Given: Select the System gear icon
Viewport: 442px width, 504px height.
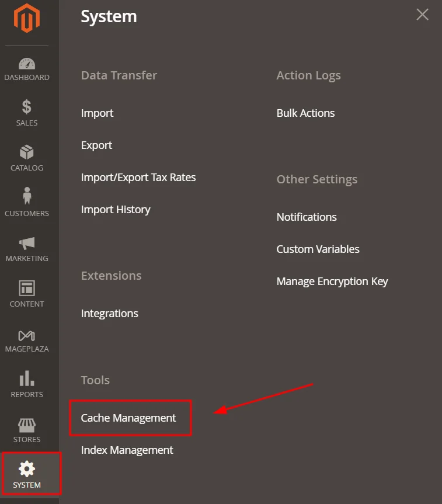Looking at the screenshot, I should [x=26, y=474].
